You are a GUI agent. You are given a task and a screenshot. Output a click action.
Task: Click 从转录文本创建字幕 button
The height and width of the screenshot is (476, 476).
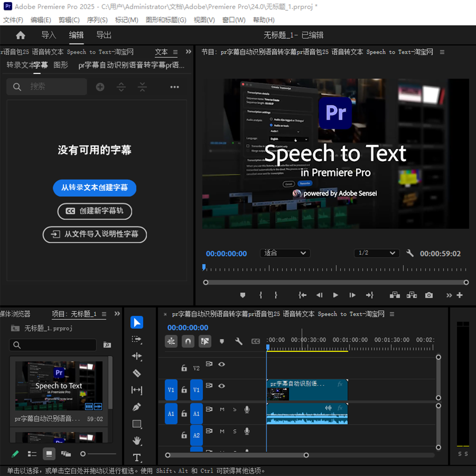95,188
